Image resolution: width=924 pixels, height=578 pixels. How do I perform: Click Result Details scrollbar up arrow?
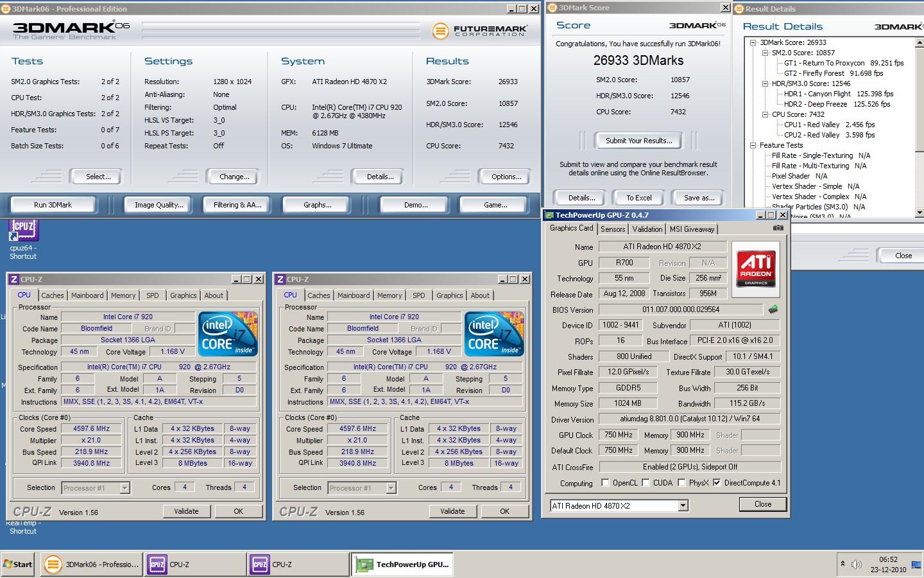(x=920, y=43)
